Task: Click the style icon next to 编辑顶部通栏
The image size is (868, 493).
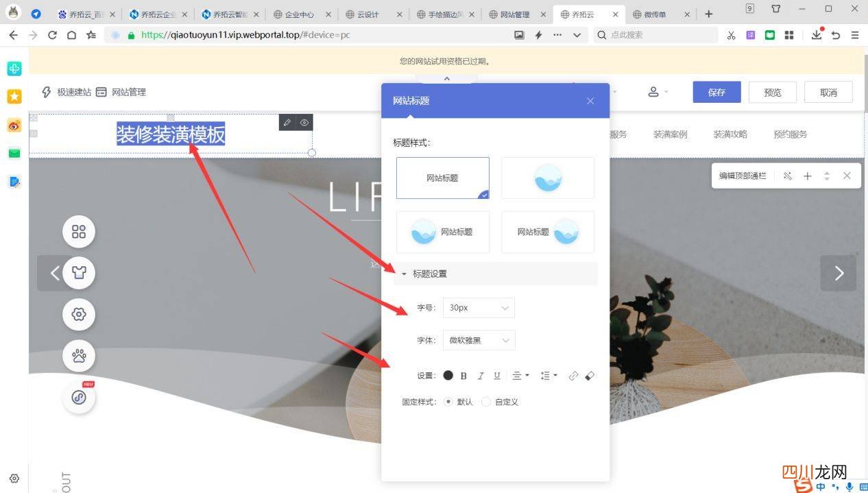Action: pyautogui.click(x=788, y=176)
